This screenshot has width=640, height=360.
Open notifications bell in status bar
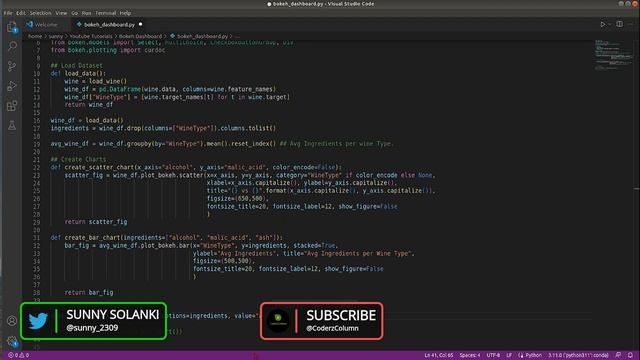pyautogui.click(x=631, y=356)
